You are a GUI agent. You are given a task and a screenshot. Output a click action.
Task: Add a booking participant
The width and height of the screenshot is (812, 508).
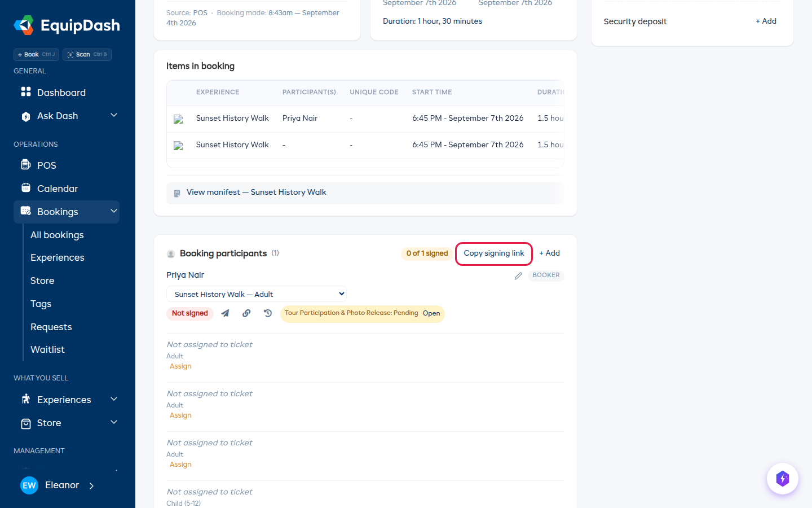coord(549,253)
